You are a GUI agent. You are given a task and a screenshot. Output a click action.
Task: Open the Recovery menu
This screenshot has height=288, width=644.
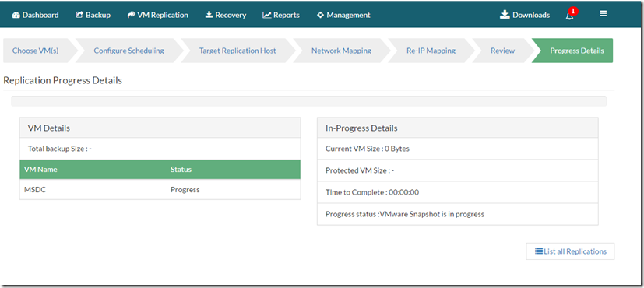tap(226, 15)
